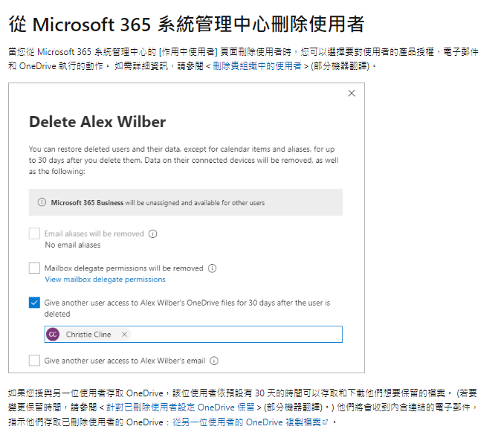Click Christie Cline's CC avatar
The width and height of the screenshot is (504, 435).
point(53,335)
